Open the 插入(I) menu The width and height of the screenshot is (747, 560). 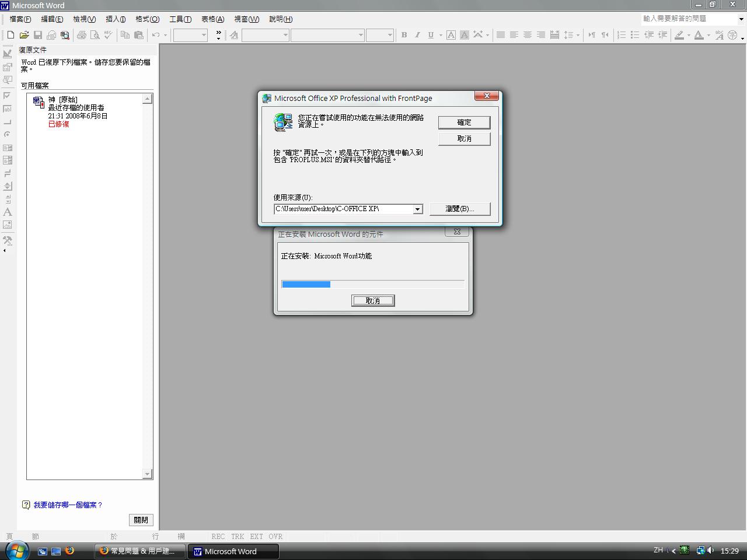[116, 19]
